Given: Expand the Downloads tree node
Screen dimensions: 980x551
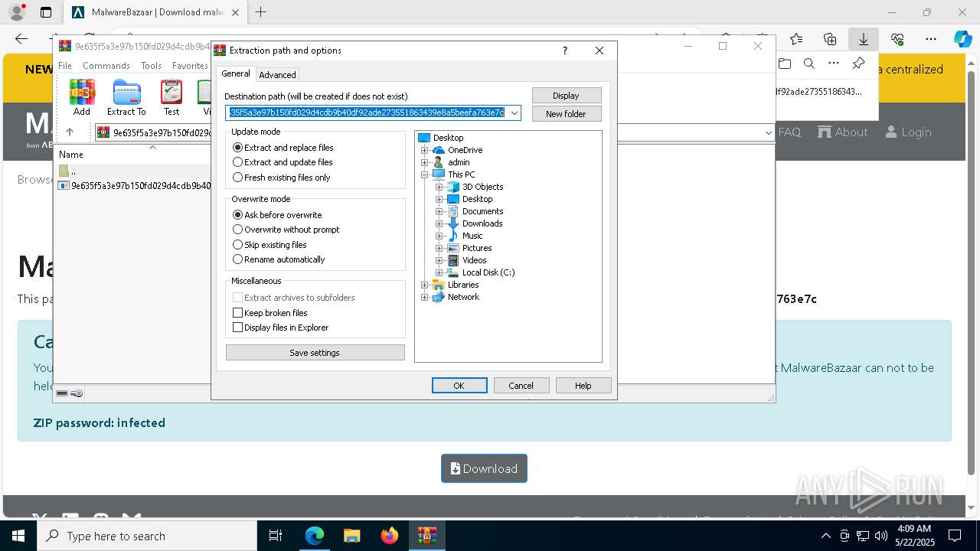Looking at the screenshot, I should [x=439, y=223].
